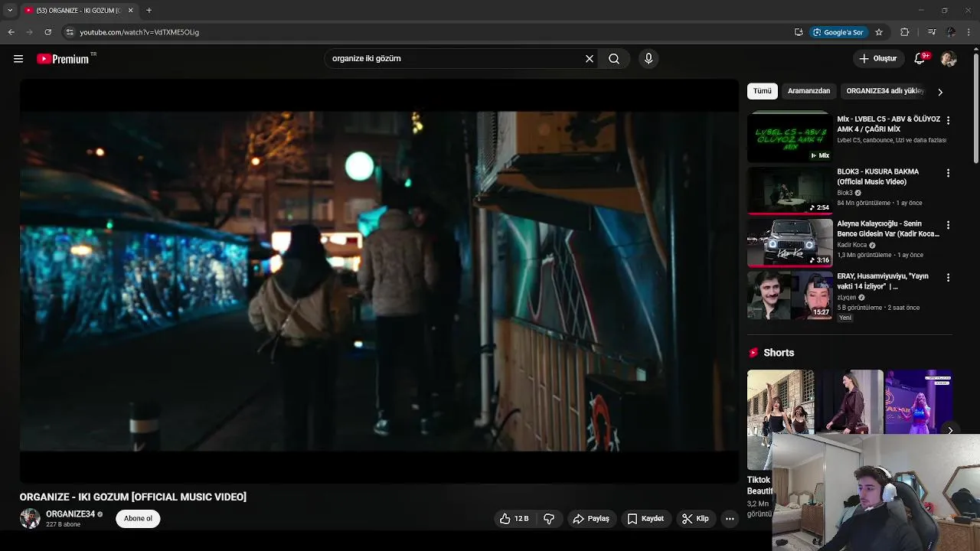Open a new browser tab
Viewport: 980px width, 551px height.
(149, 11)
